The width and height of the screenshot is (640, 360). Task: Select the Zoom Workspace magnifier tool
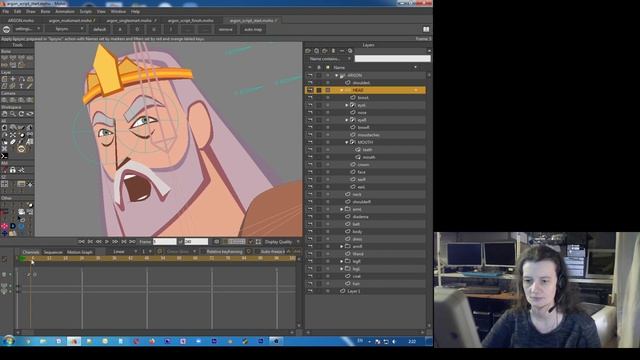13,114
